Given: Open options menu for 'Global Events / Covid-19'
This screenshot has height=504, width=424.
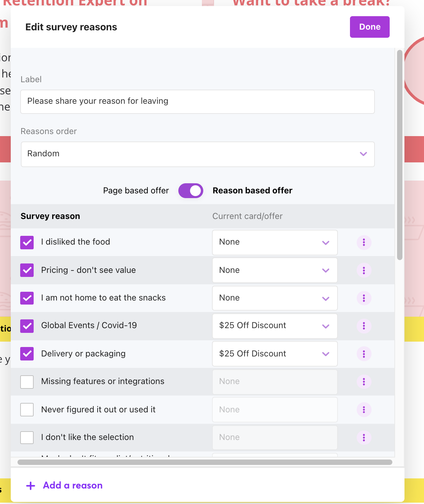Looking at the screenshot, I should [x=364, y=326].
